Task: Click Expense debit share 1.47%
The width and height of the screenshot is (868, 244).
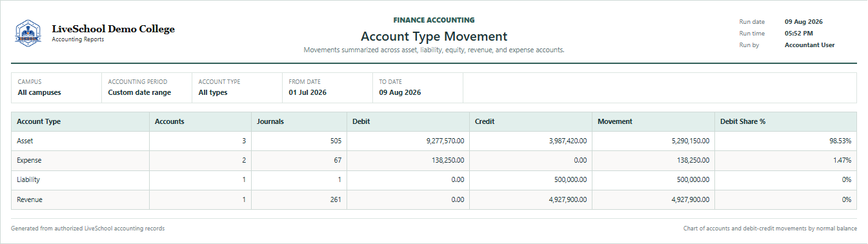Action: pyautogui.click(x=843, y=160)
